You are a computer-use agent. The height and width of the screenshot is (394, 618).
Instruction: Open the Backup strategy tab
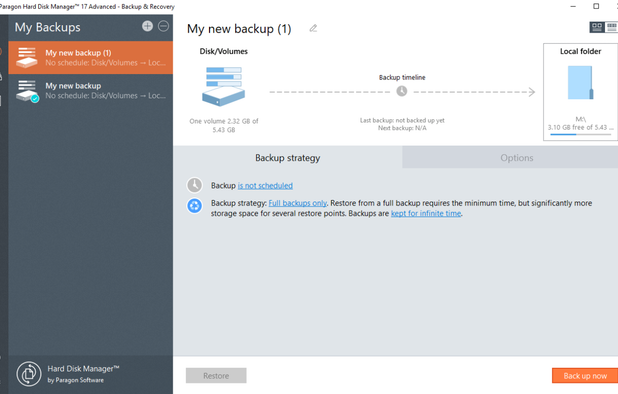287,158
